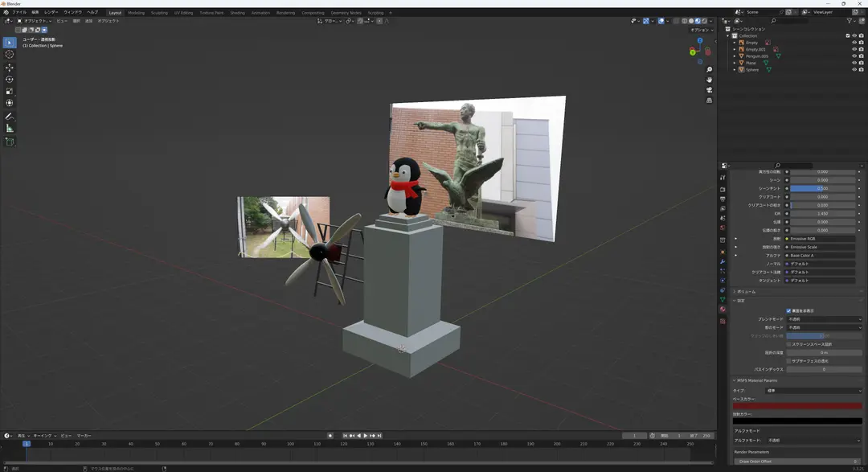
Task: Open the ファイル menu
Action: click(19, 12)
